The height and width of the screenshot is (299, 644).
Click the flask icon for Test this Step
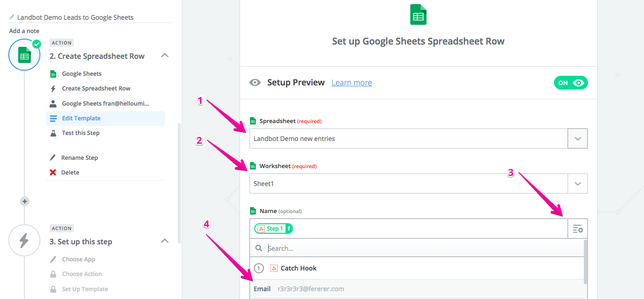(53, 133)
